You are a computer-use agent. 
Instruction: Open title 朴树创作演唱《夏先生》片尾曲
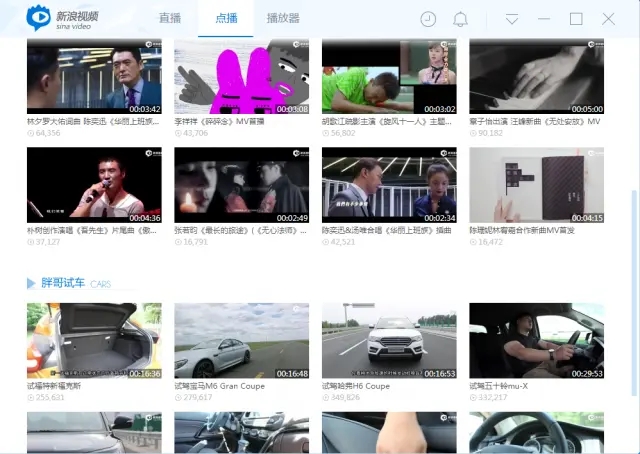click(92, 230)
